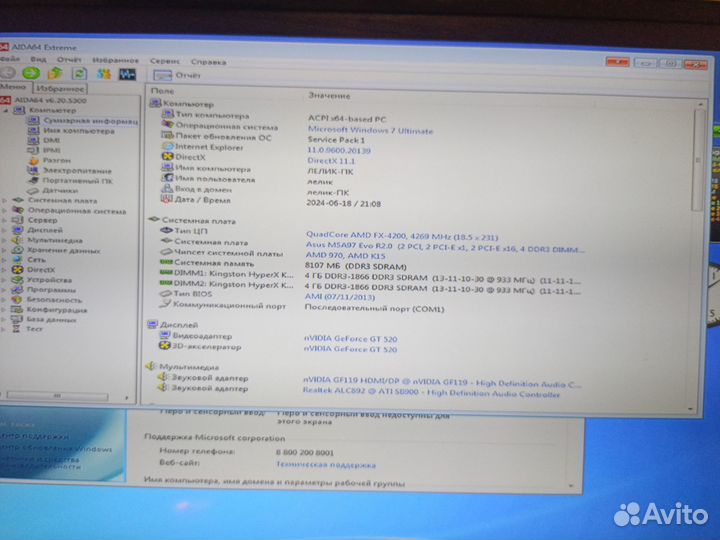Image resolution: width=720 pixels, height=540 pixels.
Task: Click the Программы tree icon
Action: click(x=17, y=290)
